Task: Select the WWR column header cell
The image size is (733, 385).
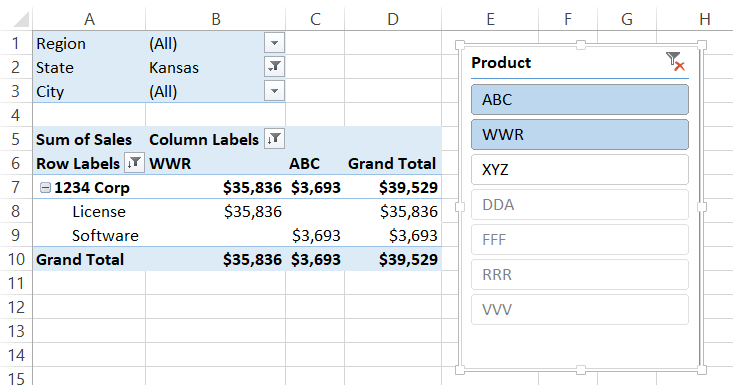Action: tap(216, 164)
